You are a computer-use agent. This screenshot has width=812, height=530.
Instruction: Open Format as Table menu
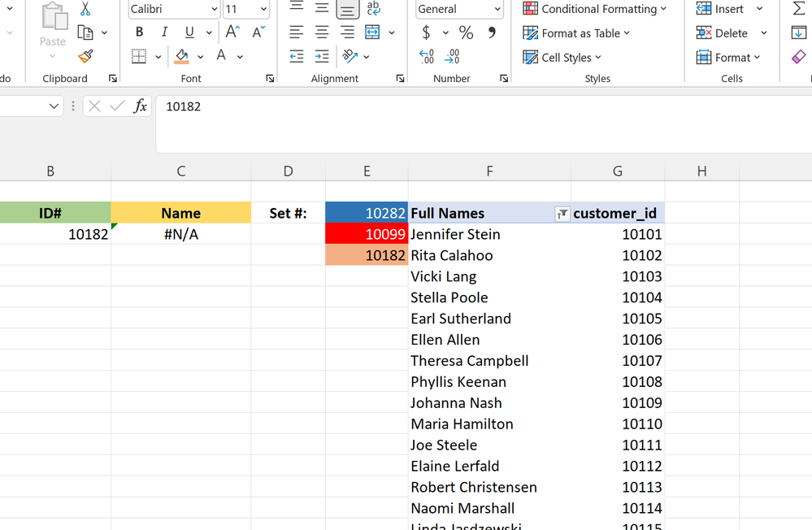pyautogui.click(x=576, y=33)
